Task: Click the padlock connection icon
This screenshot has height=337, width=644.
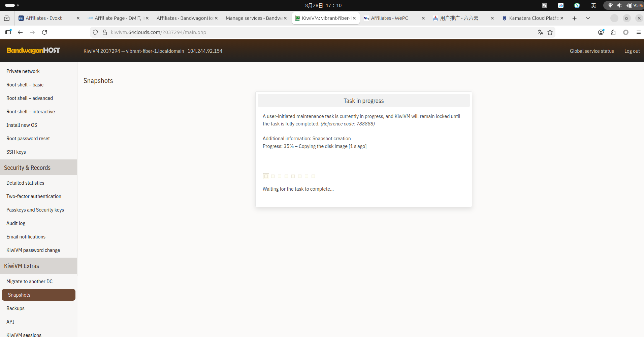Action: tap(105, 32)
